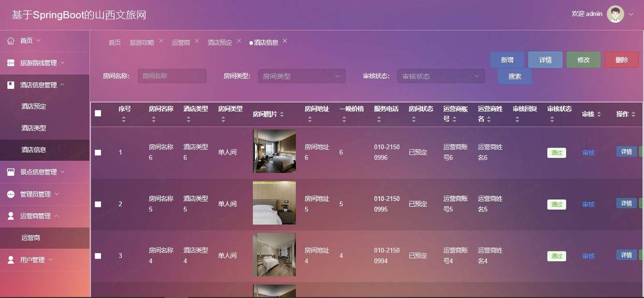Click sort arrows beside 运营商账号 header
This screenshot has height=298, width=644.
coord(454,119)
